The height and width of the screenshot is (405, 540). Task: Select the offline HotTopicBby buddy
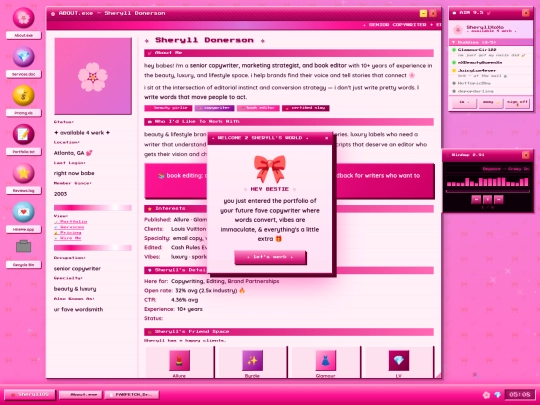pos(491,83)
